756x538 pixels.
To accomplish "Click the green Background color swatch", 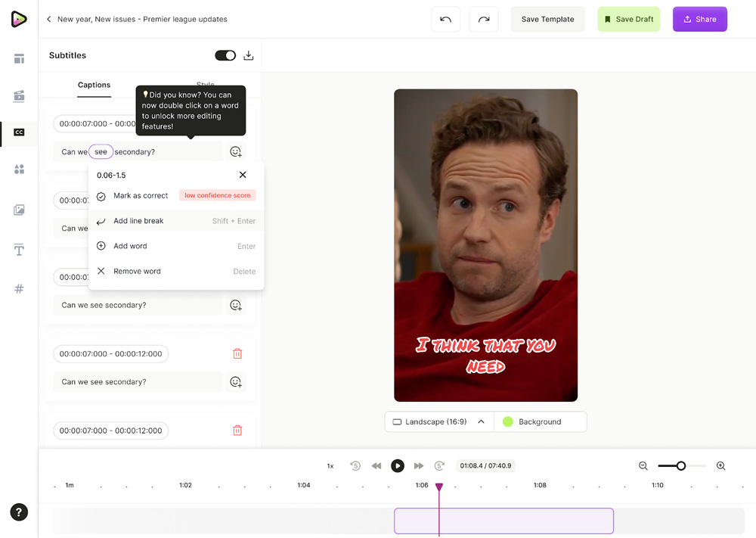I will click(508, 421).
